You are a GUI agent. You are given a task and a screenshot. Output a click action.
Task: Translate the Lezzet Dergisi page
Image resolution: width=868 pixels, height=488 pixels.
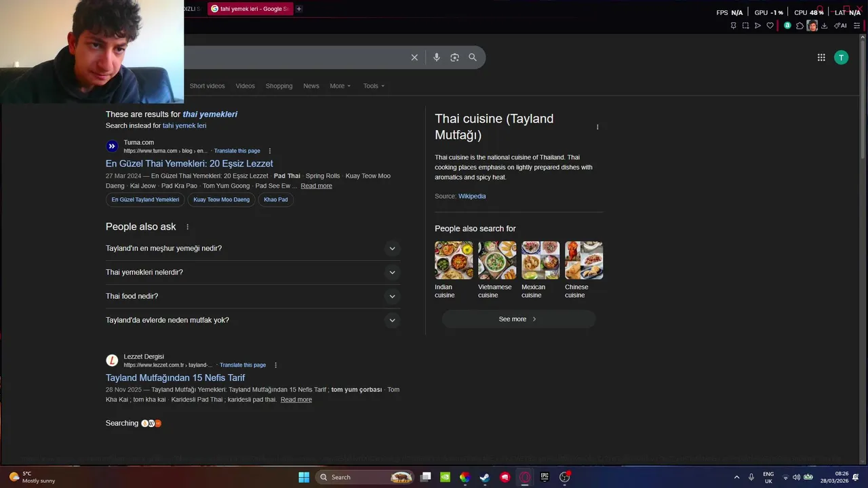(x=243, y=365)
